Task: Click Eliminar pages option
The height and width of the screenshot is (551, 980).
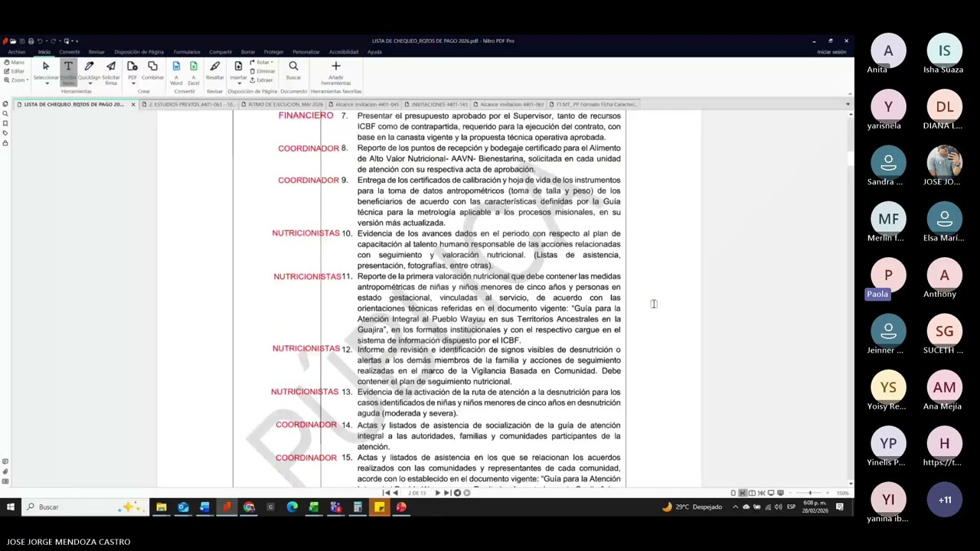Action: tap(261, 71)
